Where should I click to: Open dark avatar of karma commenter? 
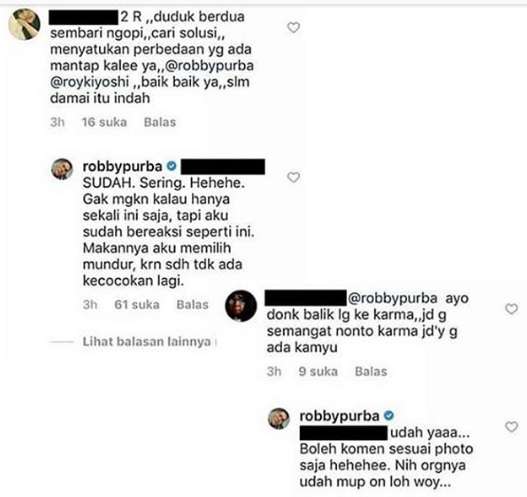241,306
